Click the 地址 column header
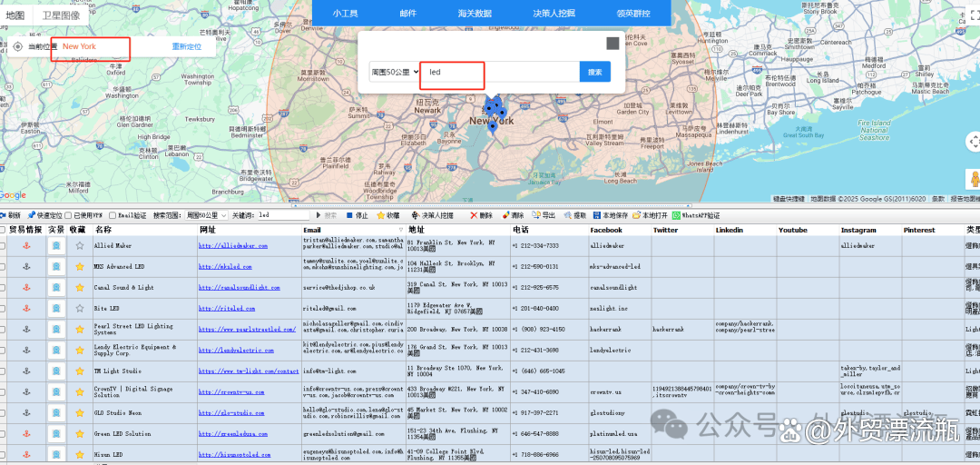The height and width of the screenshot is (465, 980). tap(457, 231)
